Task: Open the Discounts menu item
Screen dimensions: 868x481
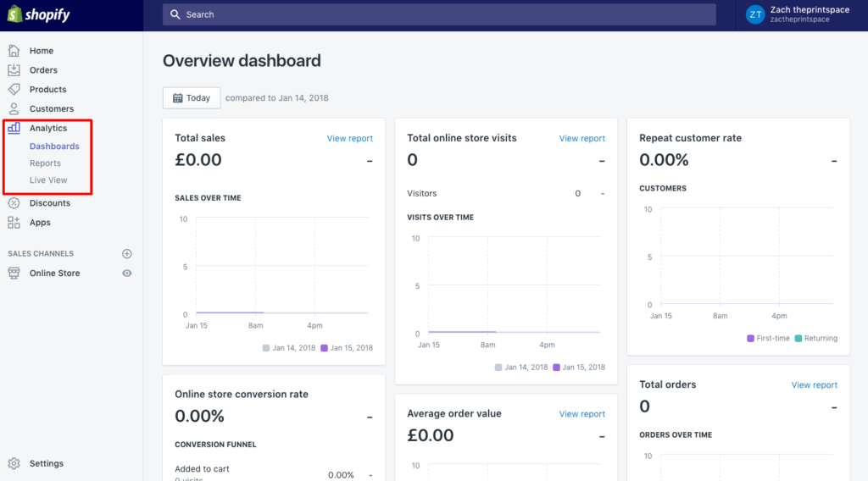Action: click(50, 203)
